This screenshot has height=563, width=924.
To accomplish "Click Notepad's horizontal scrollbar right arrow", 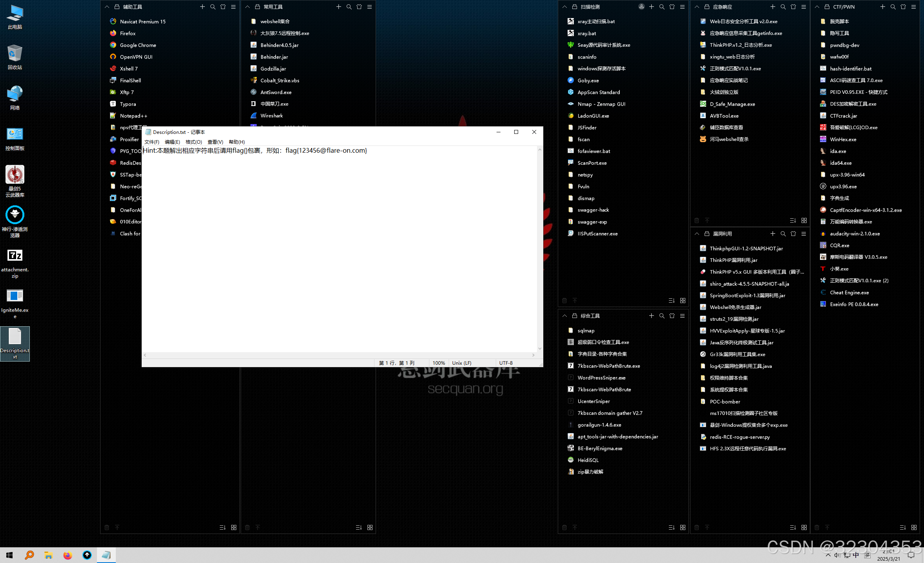I will click(533, 355).
